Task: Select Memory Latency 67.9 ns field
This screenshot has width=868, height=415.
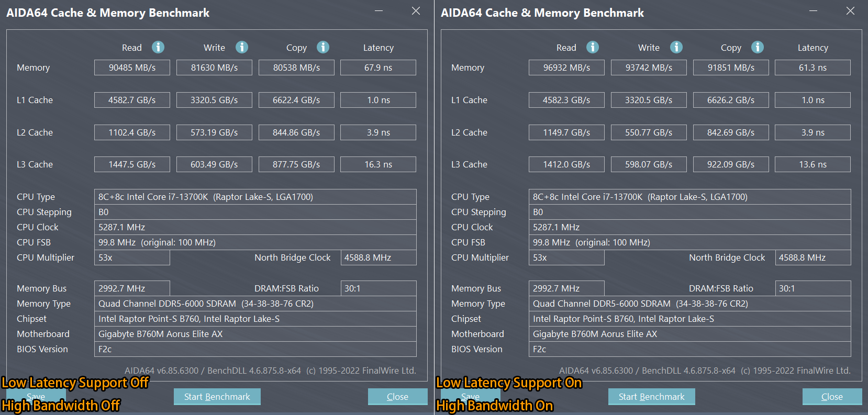Action: tap(378, 68)
